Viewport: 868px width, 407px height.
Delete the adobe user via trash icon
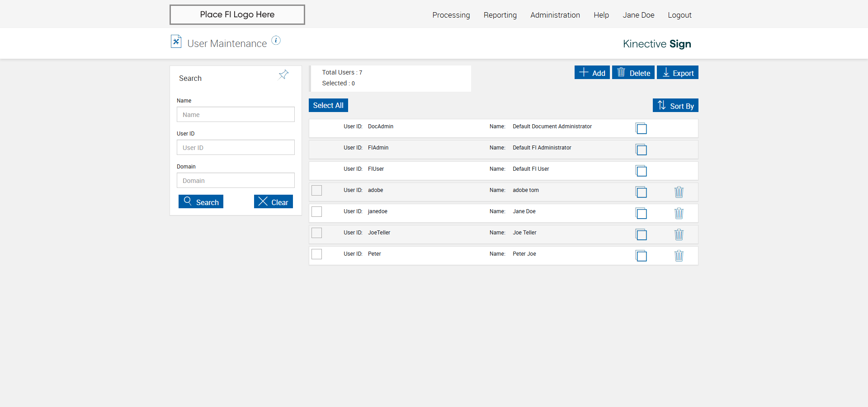click(x=679, y=192)
